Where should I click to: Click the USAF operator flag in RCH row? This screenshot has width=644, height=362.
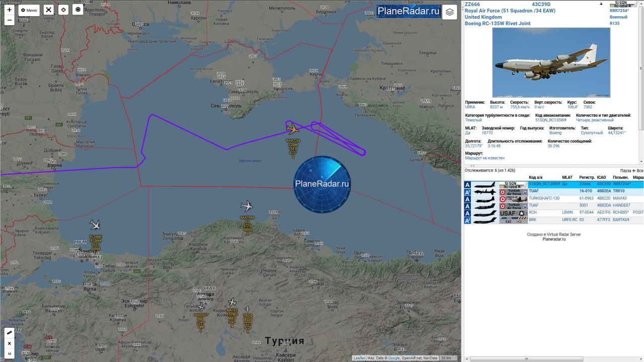pos(513,213)
